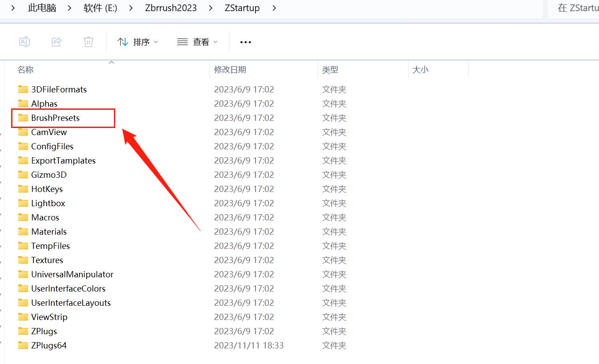Select the CamView folder icon
599x364 pixels.
coord(23,132)
